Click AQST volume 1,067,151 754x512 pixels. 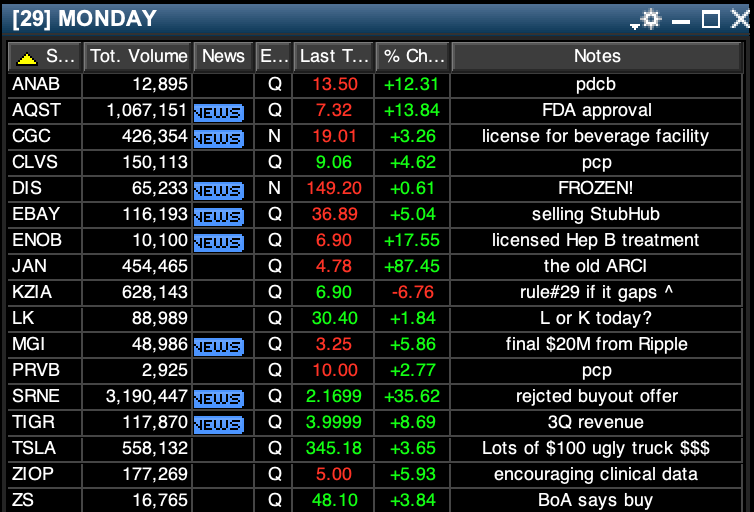tap(147, 111)
